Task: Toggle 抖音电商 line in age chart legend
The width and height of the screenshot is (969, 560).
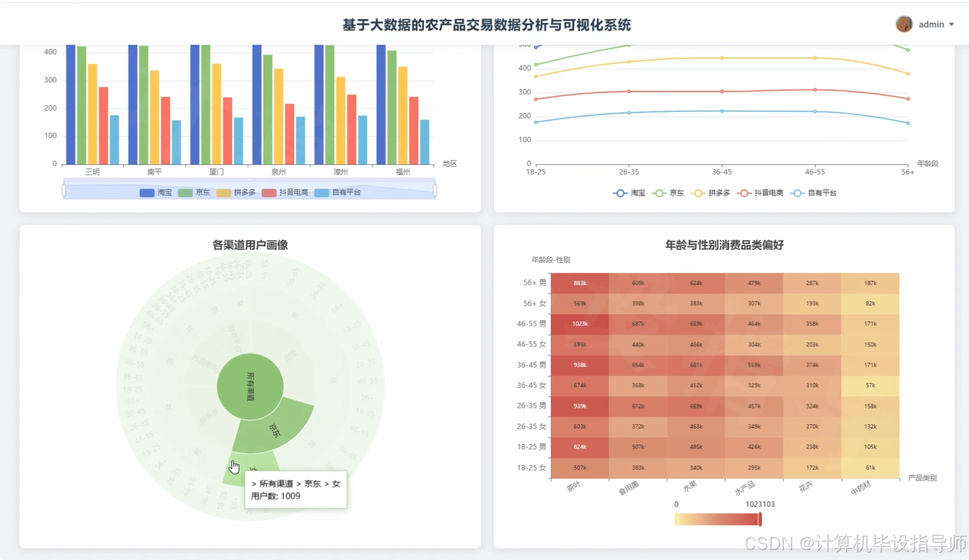Action: click(760, 193)
